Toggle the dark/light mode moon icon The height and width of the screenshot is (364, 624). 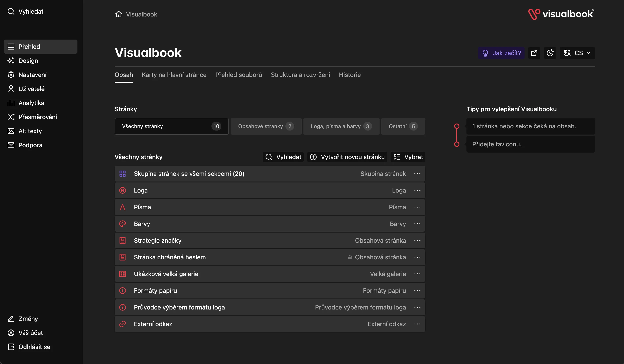pyautogui.click(x=550, y=53)
